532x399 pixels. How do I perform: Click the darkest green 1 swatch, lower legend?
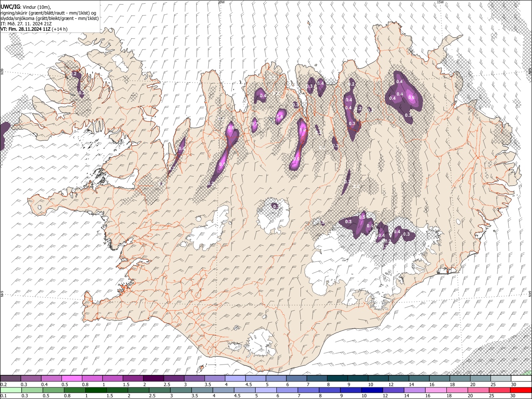coord(96,390)
